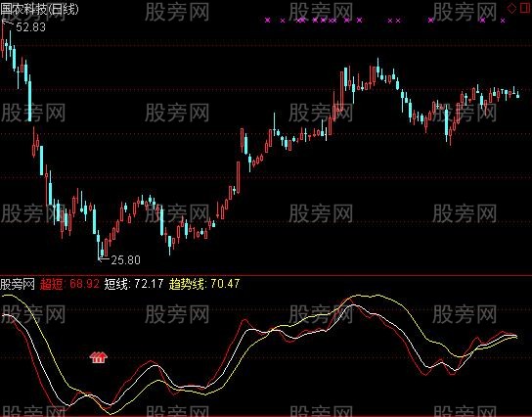Viewport: 532px width, 417px height.
Task: Click the high price label 52.83
Action: [30, 27]
